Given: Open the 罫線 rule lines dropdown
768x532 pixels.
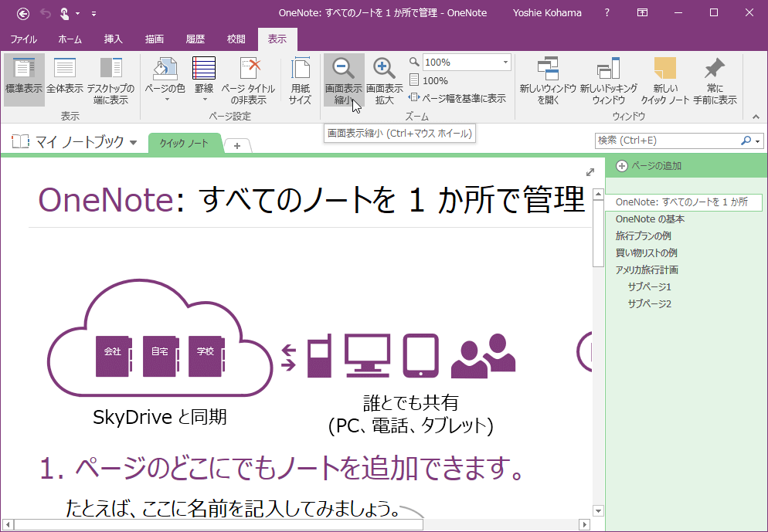Looking at the screenshot, I should pos(204,99).
